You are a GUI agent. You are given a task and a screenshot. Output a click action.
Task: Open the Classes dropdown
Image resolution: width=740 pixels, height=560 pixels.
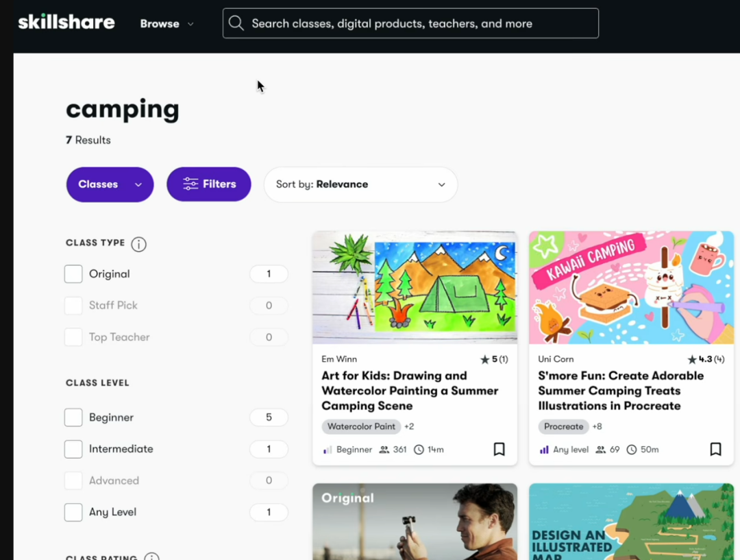tap(110, 184)
